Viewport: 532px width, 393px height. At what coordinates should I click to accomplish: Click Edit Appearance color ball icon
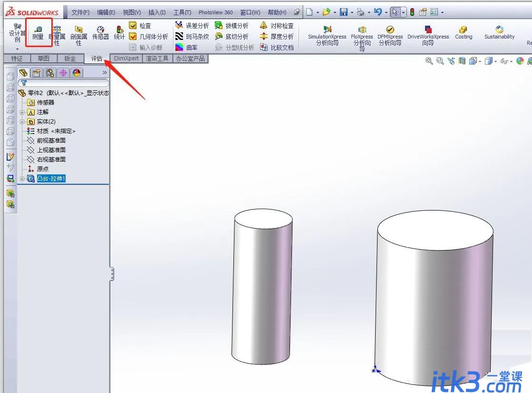click(520, 61)
